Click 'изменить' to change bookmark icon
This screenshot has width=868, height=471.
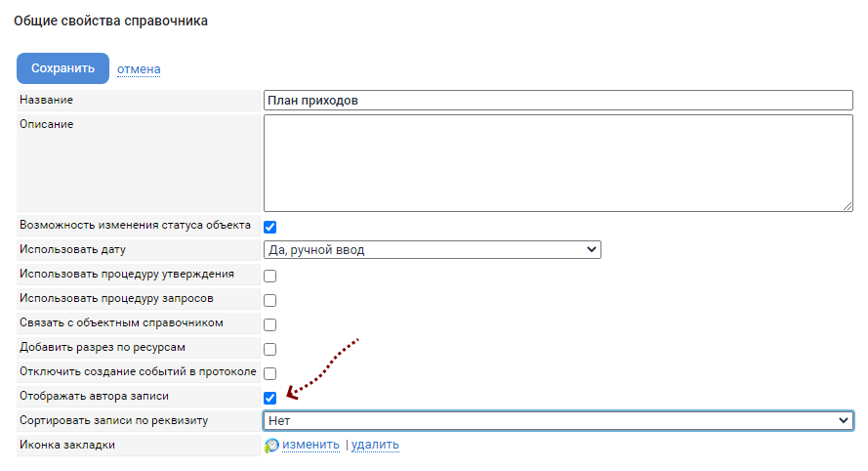[x=310, y=446]
